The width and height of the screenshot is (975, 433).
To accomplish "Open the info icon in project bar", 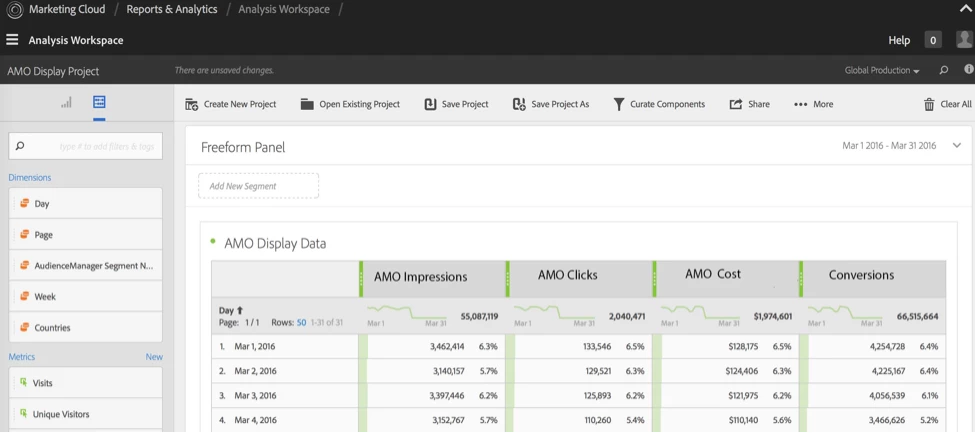I will tap(968, 70).
